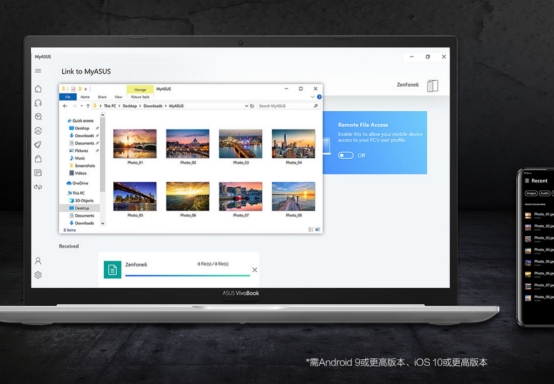Viewport: 554px width, 384px height.
Task: Open the File tab in Explorer
Action: point(68,97)
